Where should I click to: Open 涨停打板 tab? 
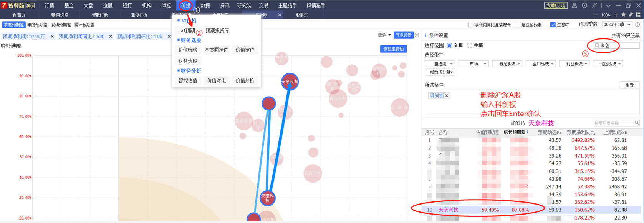point(139,15)
